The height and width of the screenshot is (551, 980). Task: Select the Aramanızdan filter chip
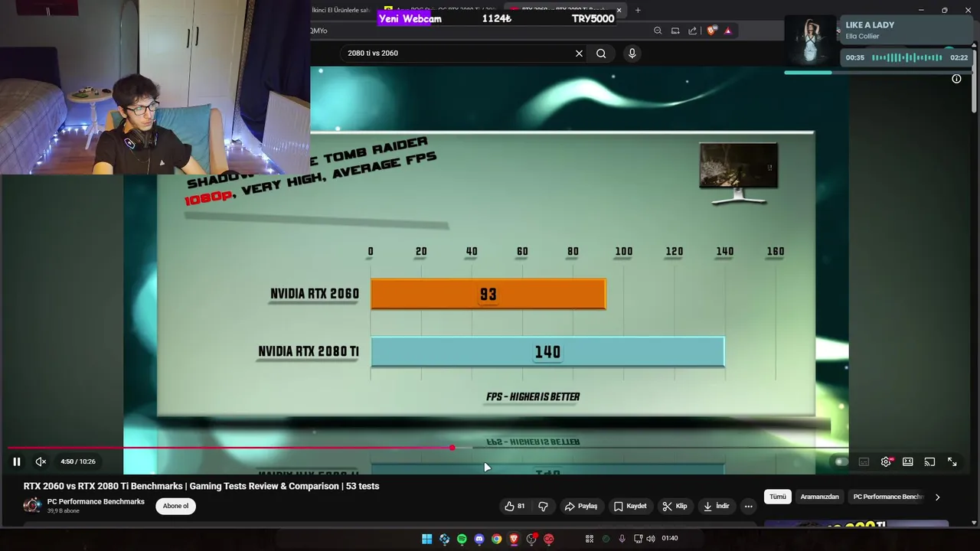coord(819,497)
